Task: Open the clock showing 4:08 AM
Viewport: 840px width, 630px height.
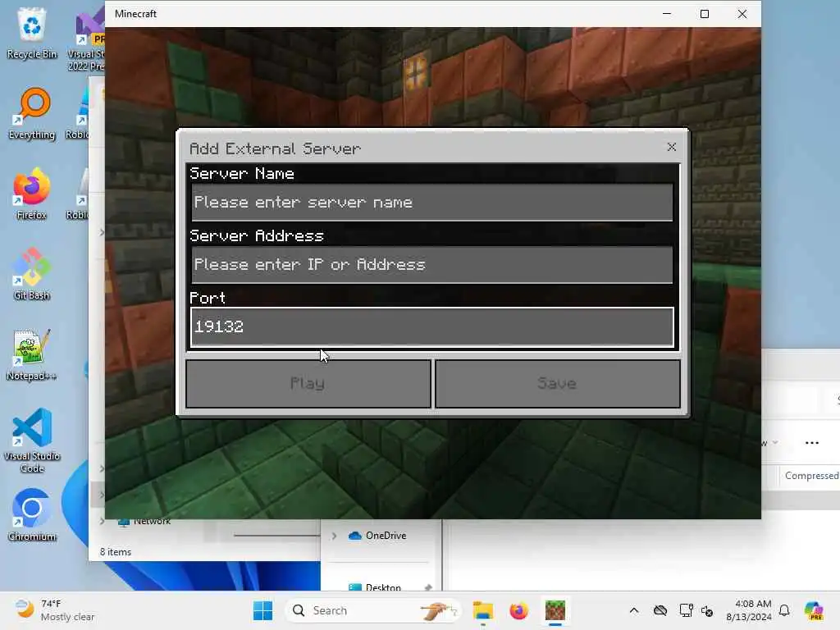Action: 749,610
